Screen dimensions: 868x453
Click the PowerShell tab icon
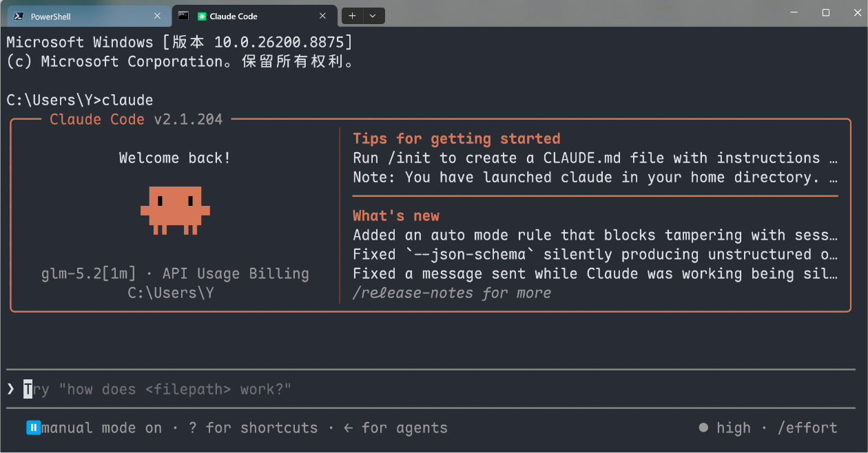(19, 16)
